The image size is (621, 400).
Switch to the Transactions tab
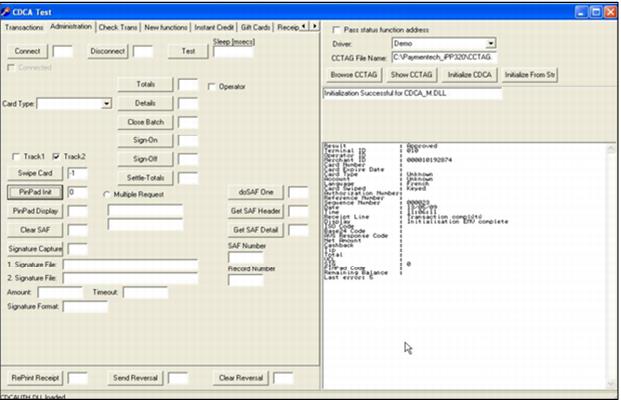coord(24,27)
